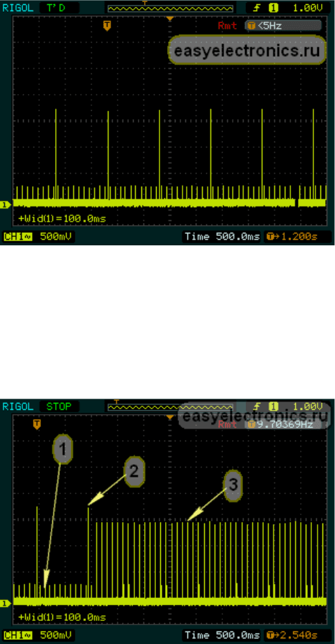Click the numbered callout bubble 2
335x644 pixels.
134,471
